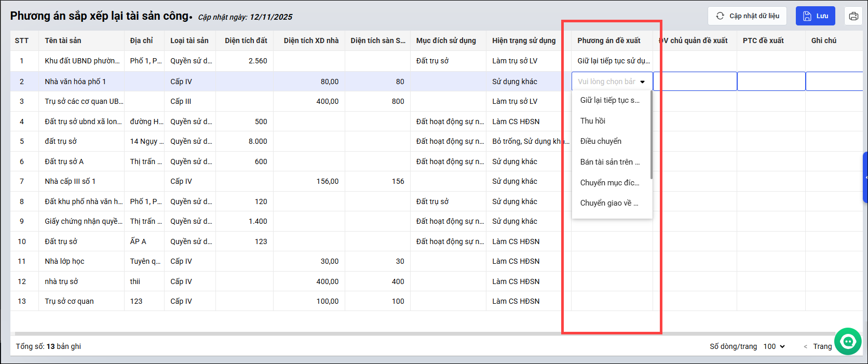The image size is (868, 364).
Task: Click the table horizontal scrollbar
Action: tap(415, 334)
